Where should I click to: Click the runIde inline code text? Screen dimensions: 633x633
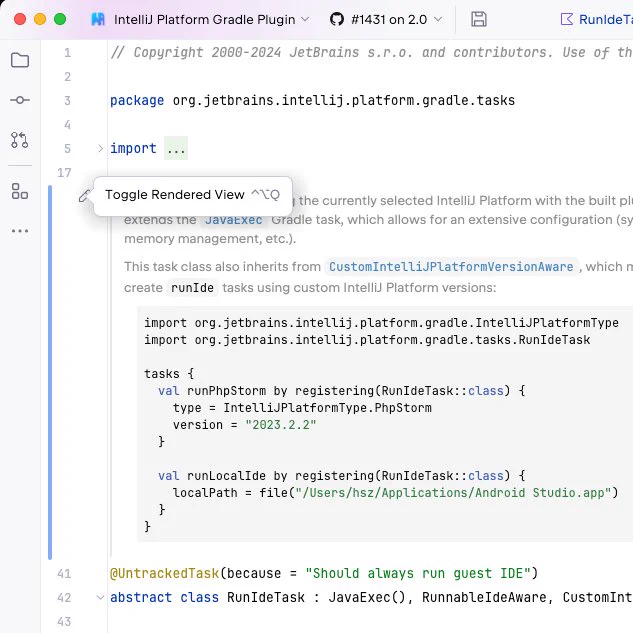point(192,288)
